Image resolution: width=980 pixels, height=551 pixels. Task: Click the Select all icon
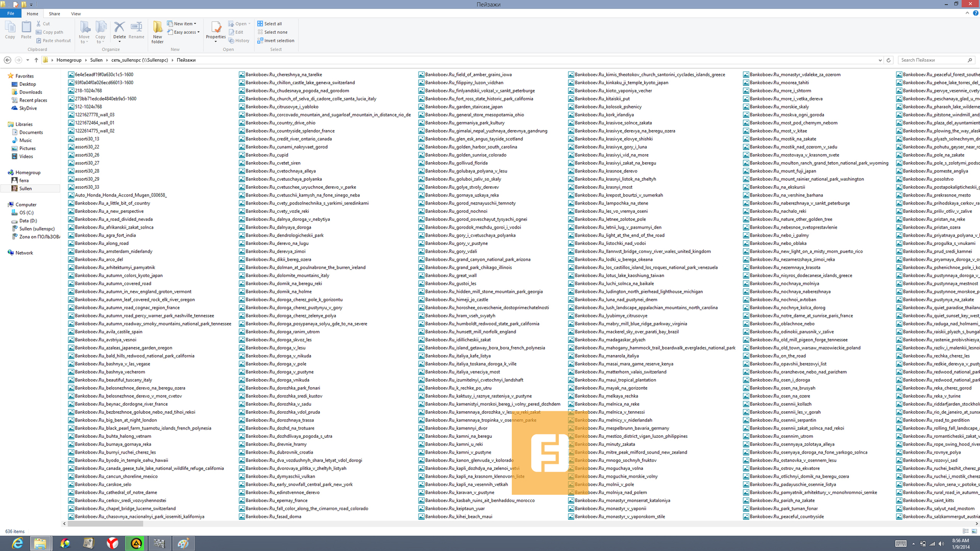[260, 23]
